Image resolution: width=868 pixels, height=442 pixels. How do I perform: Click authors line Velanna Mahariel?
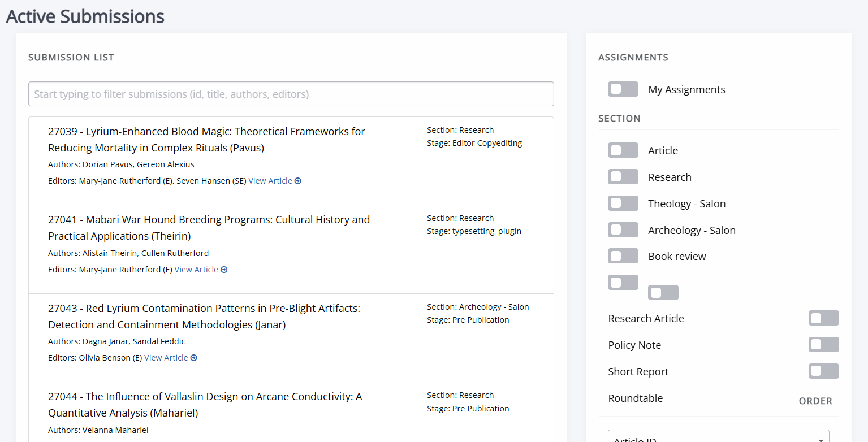pyautogui.click(x=98, y=430)
